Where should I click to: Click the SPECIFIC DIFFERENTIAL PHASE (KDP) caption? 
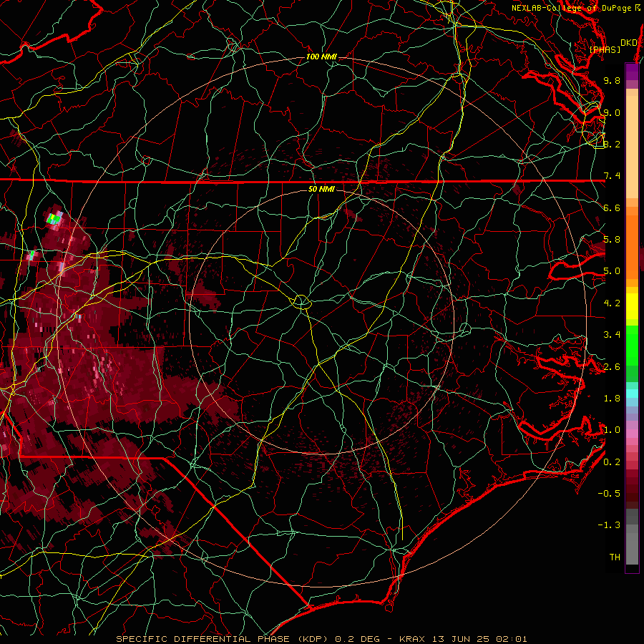pyautogui.click(x=223, y=639)
